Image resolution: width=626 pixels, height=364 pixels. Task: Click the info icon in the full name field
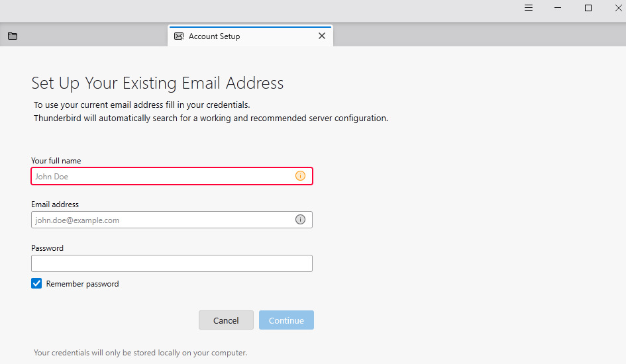click(300, 176)
